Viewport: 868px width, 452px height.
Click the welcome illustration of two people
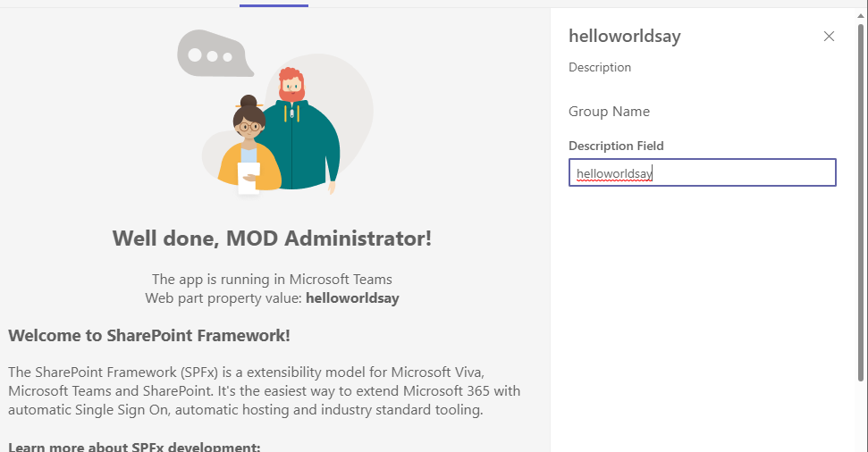coord(275,113)
